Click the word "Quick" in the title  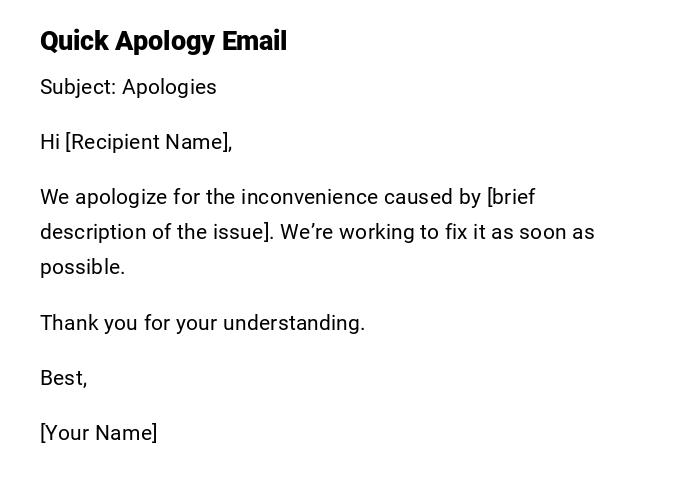(74, 41)
